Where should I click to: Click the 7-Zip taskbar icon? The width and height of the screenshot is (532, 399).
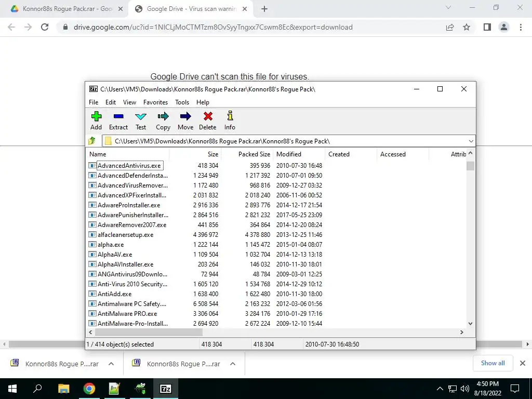[165, 389]
